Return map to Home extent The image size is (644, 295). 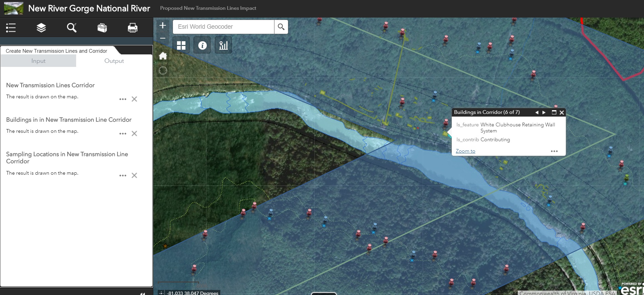point(163,56)
